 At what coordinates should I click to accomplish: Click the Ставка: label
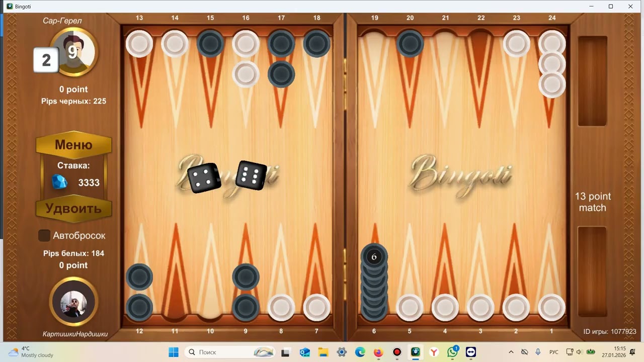pyautogui.click(x=73, y=165)
